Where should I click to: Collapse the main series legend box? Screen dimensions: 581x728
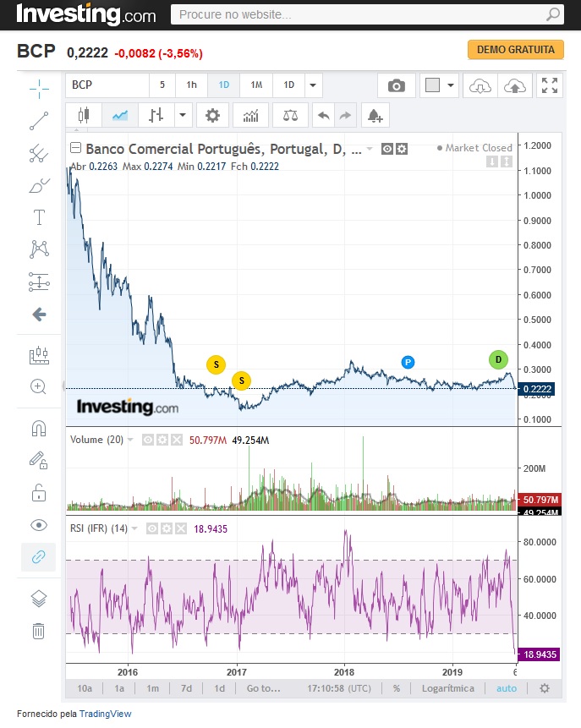click(75, 148)
